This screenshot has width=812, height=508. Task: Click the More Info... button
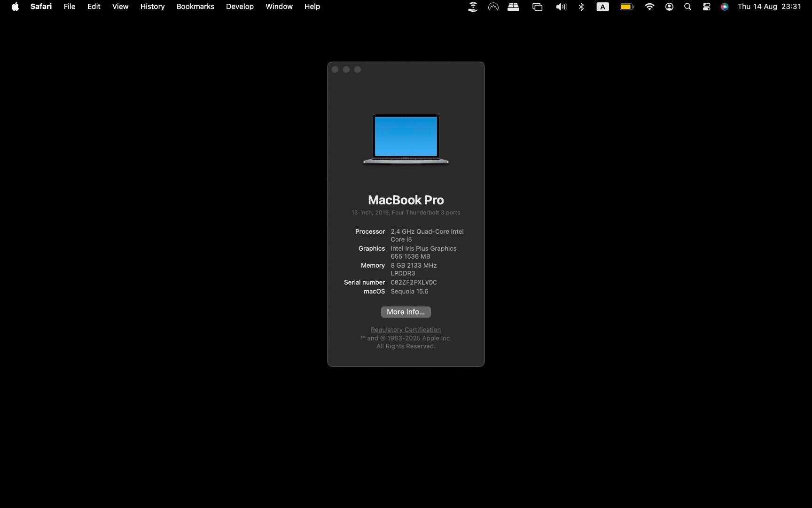click(406, 312)
